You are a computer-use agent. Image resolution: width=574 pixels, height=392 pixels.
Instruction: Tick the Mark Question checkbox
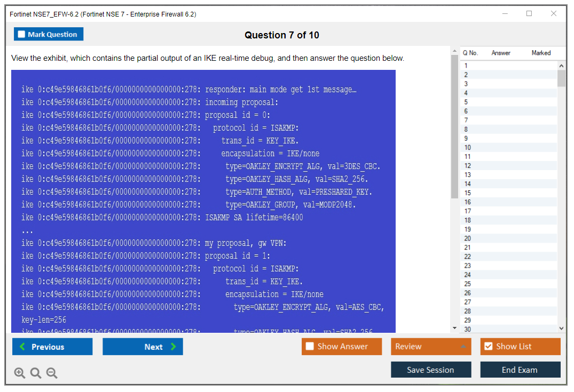click(x=22, y=35)
